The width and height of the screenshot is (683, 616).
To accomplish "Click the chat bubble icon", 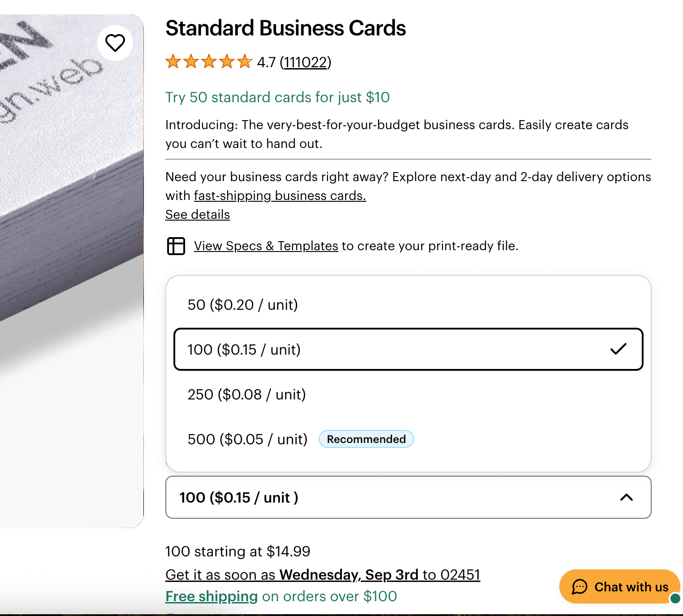I will 579,587.
